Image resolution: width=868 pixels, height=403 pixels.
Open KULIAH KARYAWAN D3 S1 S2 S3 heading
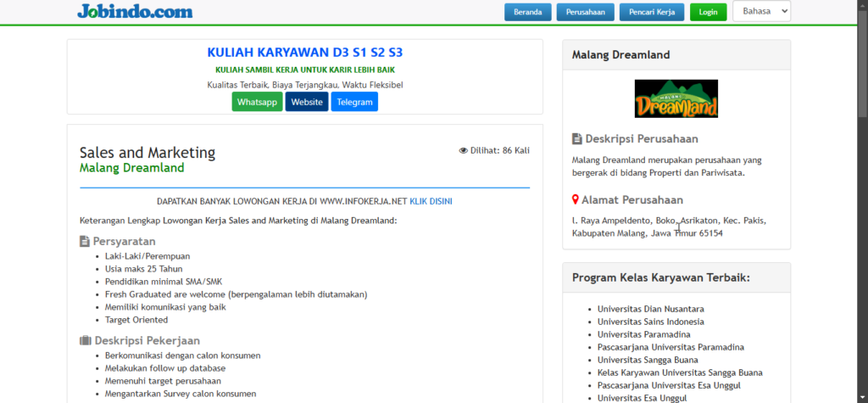click(x=305, y=53)
